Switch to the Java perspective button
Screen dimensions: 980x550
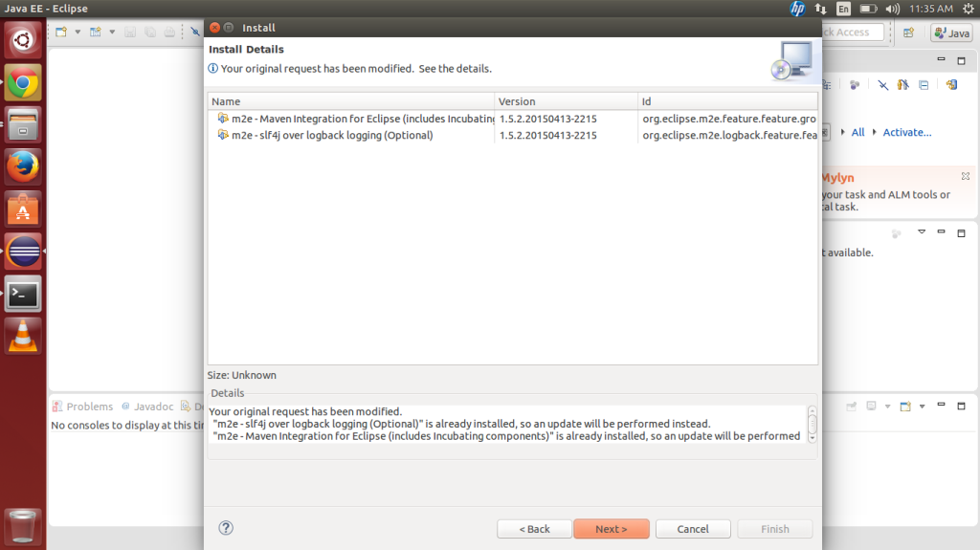952,33
